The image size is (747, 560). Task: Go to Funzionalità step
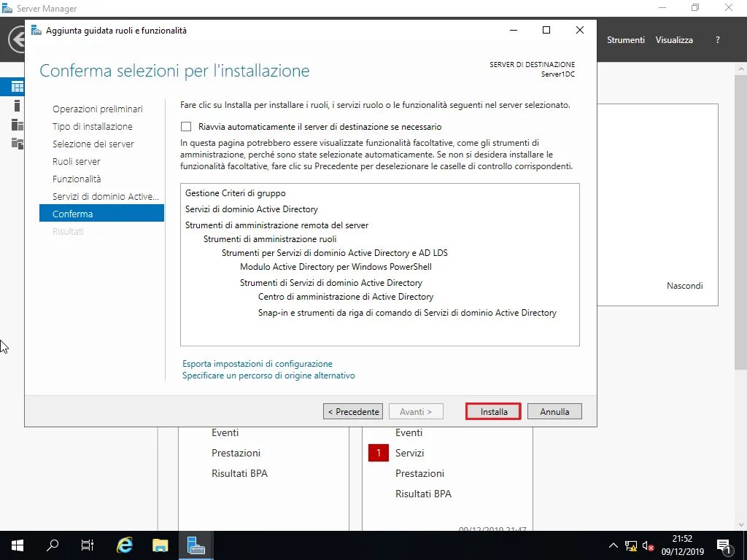77,179
